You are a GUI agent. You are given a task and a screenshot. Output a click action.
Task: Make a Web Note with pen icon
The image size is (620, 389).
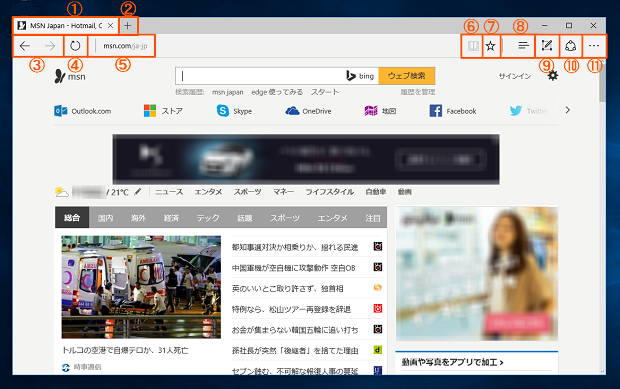(547, 46)
